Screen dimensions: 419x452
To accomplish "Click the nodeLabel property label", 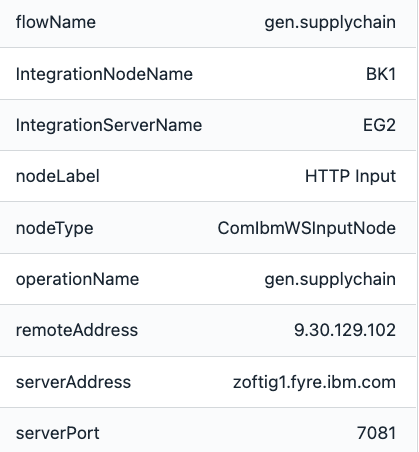I will (x=58, y=176).
